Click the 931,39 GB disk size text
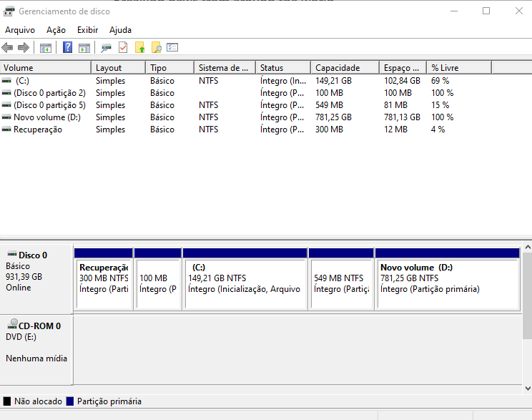 click(24, 277)
